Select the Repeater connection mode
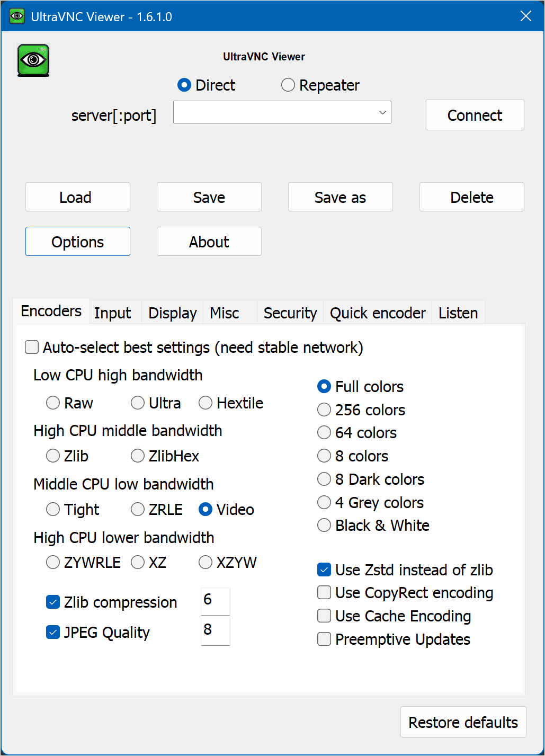This screenshot has width=545, height=756. (288, 85)
